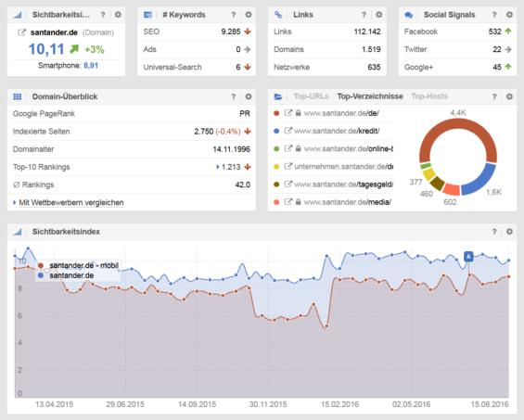Open external link icon for unternehmen.santander.de

tap(288, 166)
